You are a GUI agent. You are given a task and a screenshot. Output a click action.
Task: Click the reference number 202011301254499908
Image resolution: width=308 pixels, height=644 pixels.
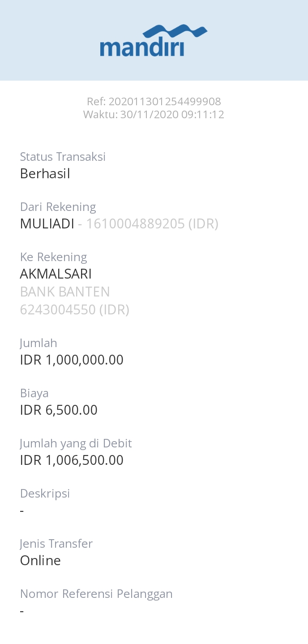point(164,102)
